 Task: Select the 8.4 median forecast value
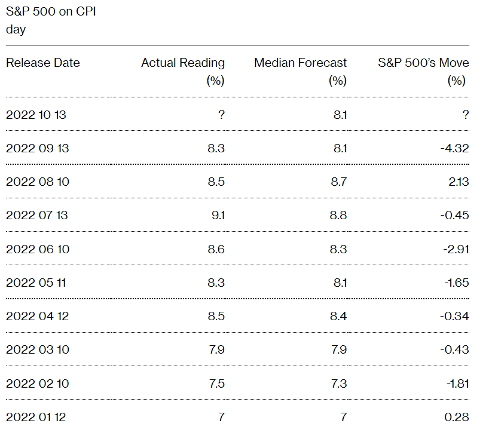pos(338,316)
